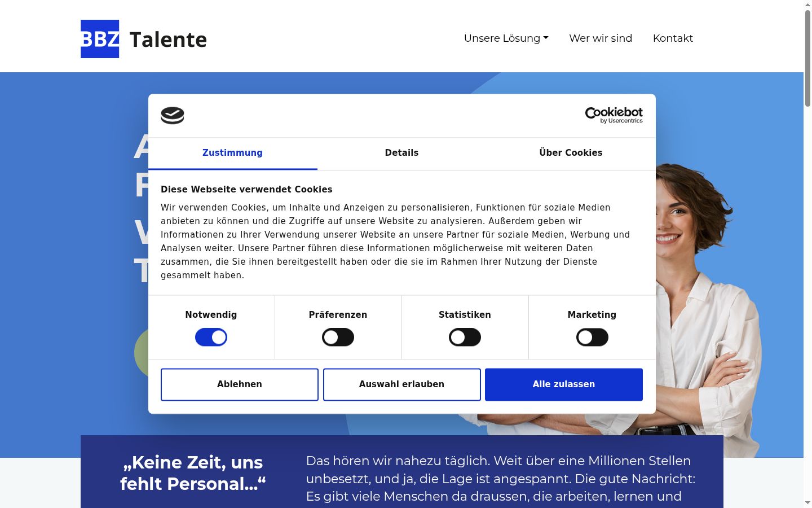
Task: Expand the Unsere Lösung dropdown menu
Action: point(506,38)
